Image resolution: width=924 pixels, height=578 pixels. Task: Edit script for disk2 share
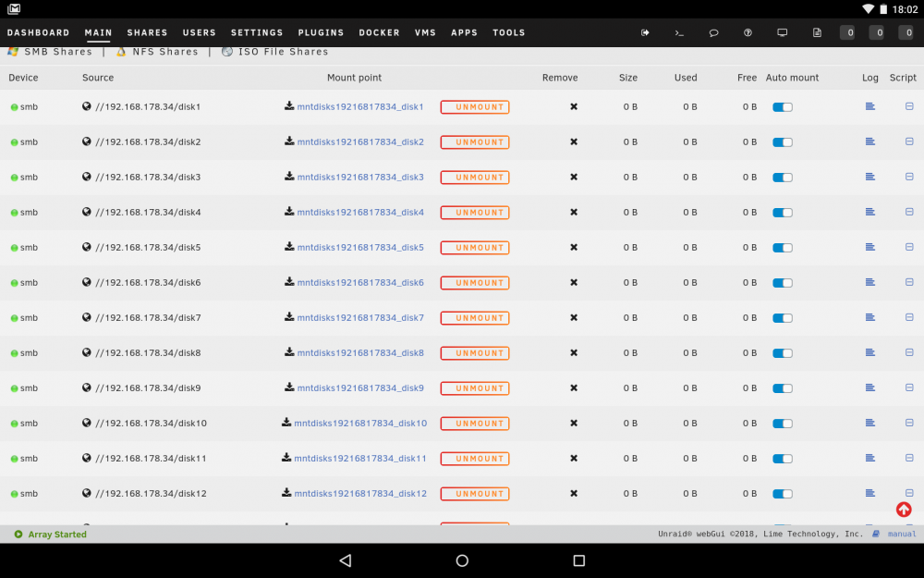(x=909, y=141)
